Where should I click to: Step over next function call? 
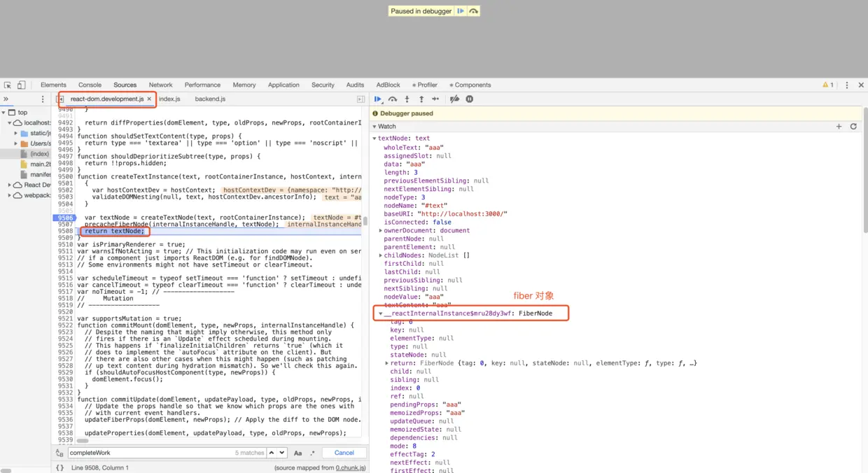click(393, 99)
